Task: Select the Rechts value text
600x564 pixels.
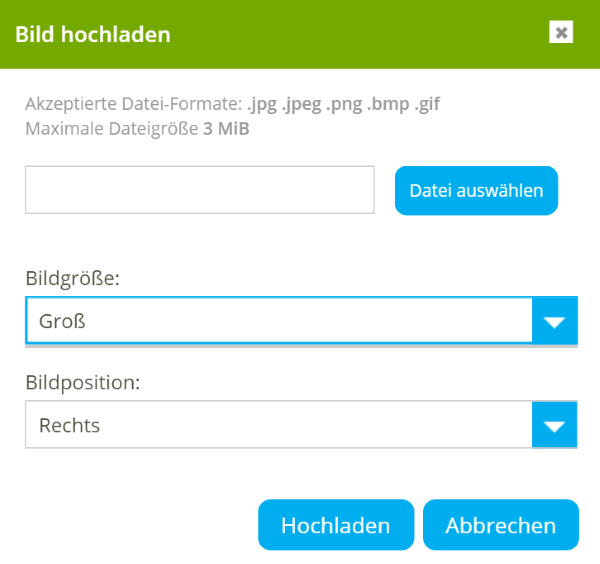Action: click(69, 426)
